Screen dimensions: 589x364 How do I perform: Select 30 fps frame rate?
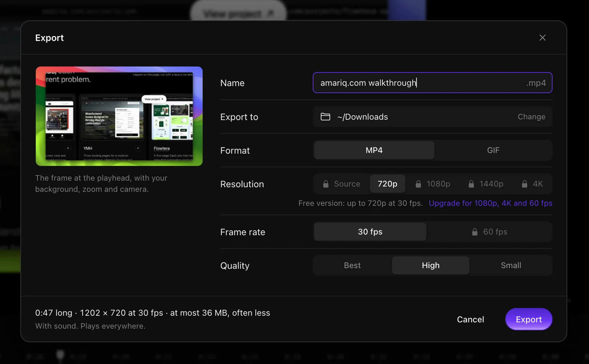click(x=370, y=232)
